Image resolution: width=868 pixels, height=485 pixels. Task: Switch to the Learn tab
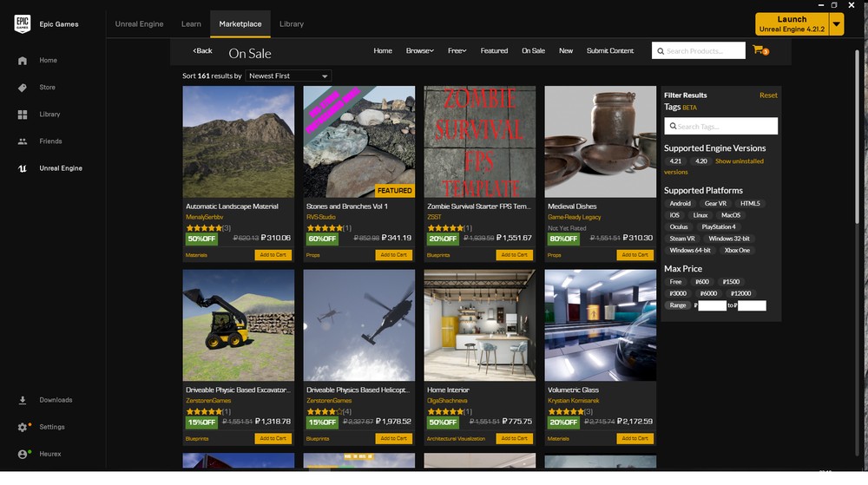click(x=191, y=24)
